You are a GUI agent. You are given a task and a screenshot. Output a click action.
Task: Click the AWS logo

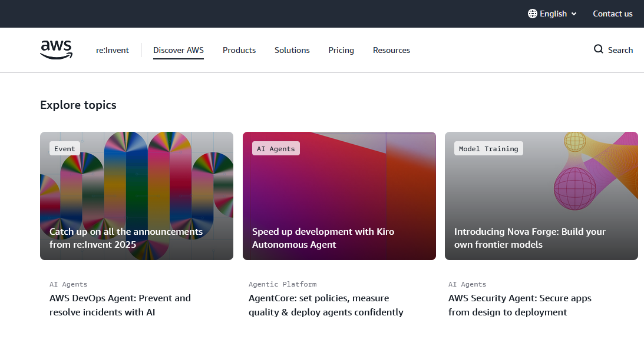[57, 50]
